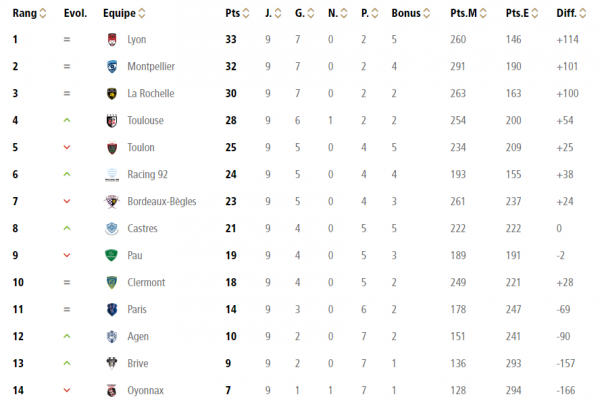This screenshot has height=405, width=600.
Task: Click the Lyon team logo
Action: click(x=112, y=39)
